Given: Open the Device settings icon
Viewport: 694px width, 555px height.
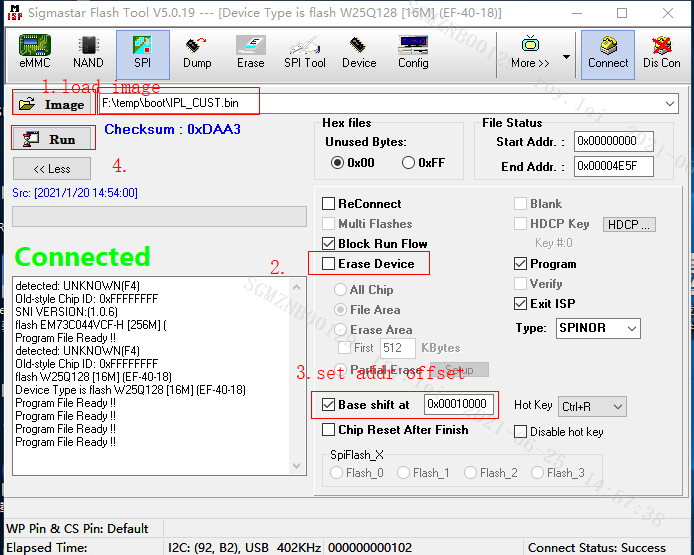Looking at the screenshot, I should pos(359,52).
